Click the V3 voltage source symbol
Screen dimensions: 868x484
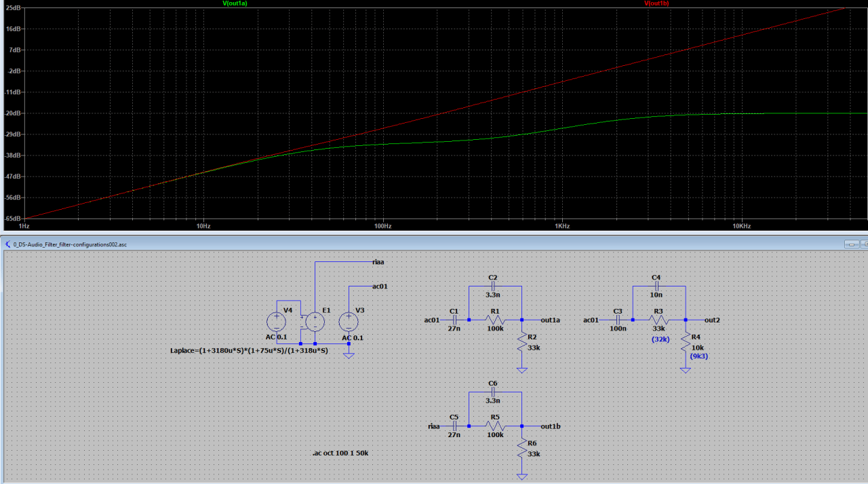click(x=349, y=321)
